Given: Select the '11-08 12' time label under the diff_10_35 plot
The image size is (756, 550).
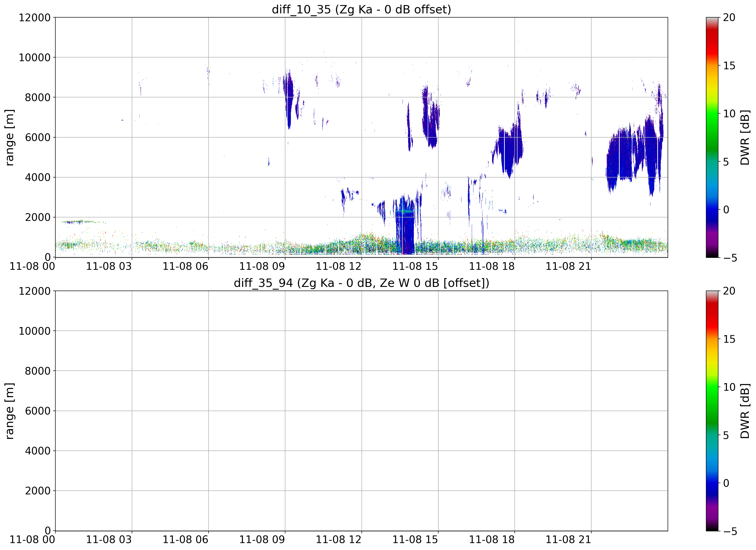Looking at the screenshot, I should [x=339, y=266].
